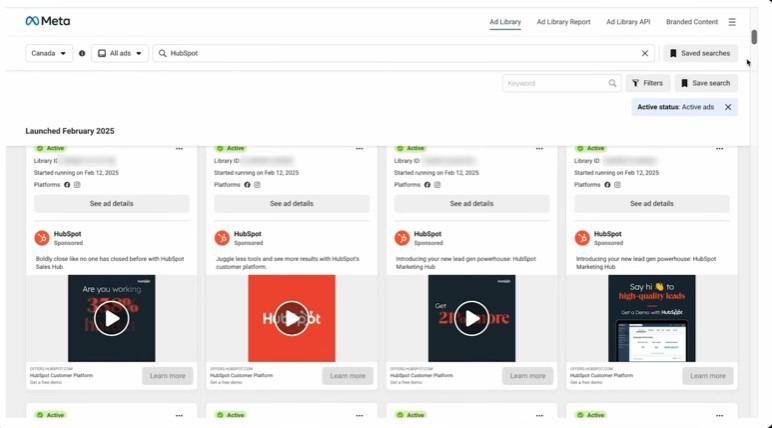This screenshot has height=428, width=772.
Task: Click Facebook platform icon on Say hi ad
Action: (x=608, y=185)
